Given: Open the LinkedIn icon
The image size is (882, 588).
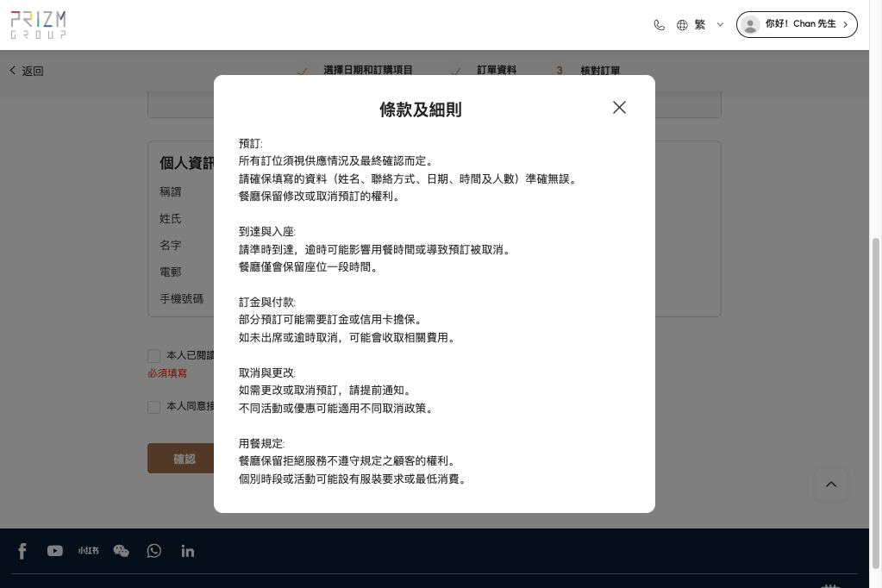Looking at the screenshot, I should point(188,551).
